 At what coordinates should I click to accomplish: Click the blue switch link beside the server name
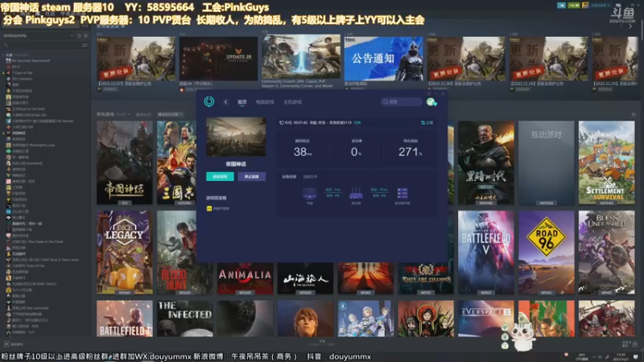pyautogui.click(x=357, y=123)
